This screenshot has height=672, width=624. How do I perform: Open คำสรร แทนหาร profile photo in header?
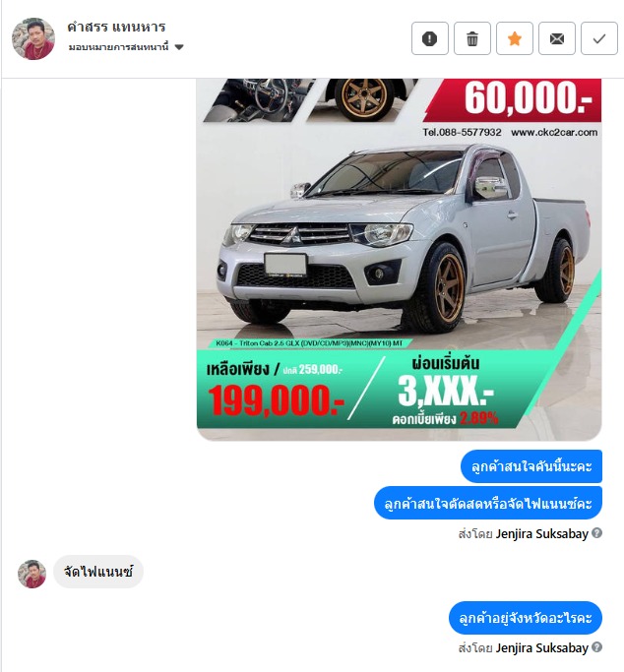33,38
